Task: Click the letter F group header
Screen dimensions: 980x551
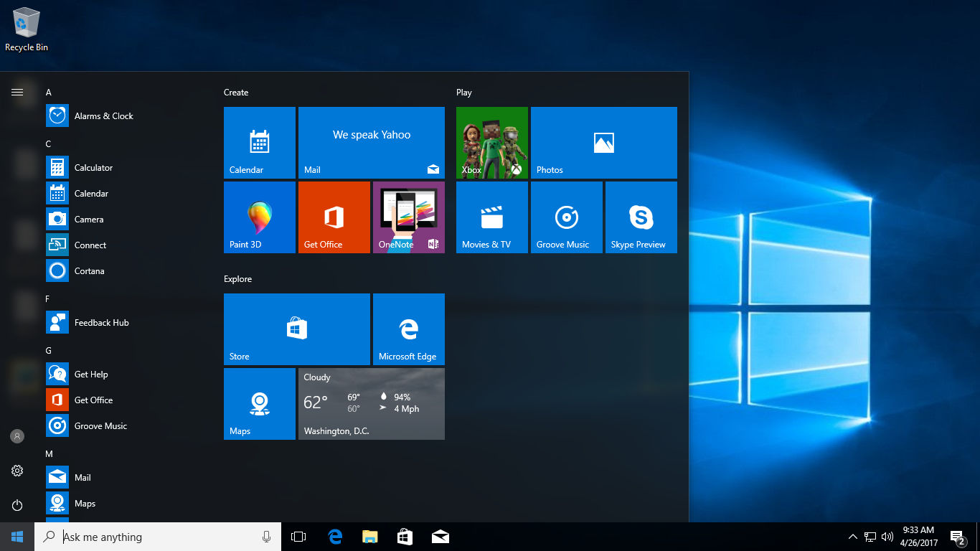Action: pyautogui.click(x=48, y=299)
